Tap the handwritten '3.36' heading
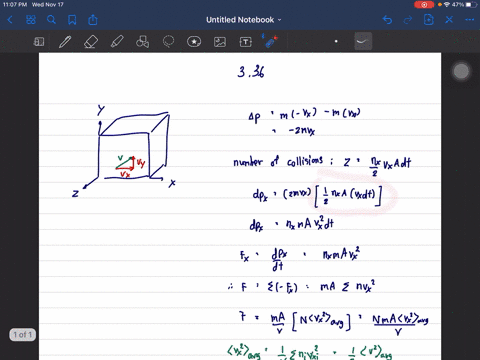This screenshot has height=360, width=480. coord(251,71)
